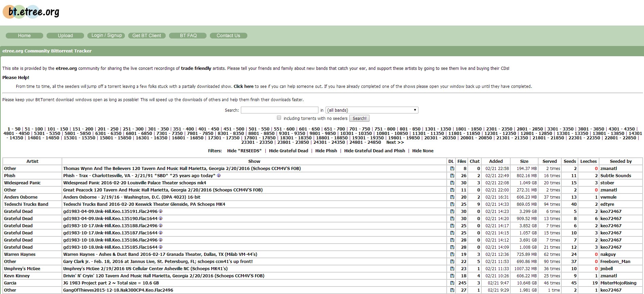Viewport: 644px width, 294px height.
Task: Click the Hide Grateful Dead filter
Action: 288,151
